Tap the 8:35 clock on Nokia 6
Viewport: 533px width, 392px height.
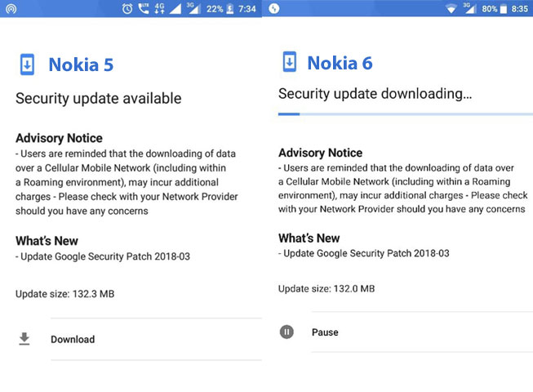[520, 8]
